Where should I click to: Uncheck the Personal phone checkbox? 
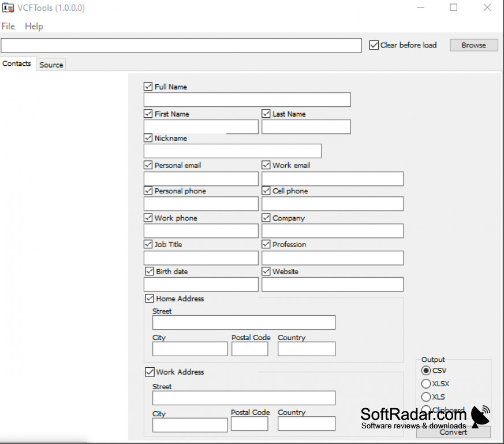coord(148,191)
